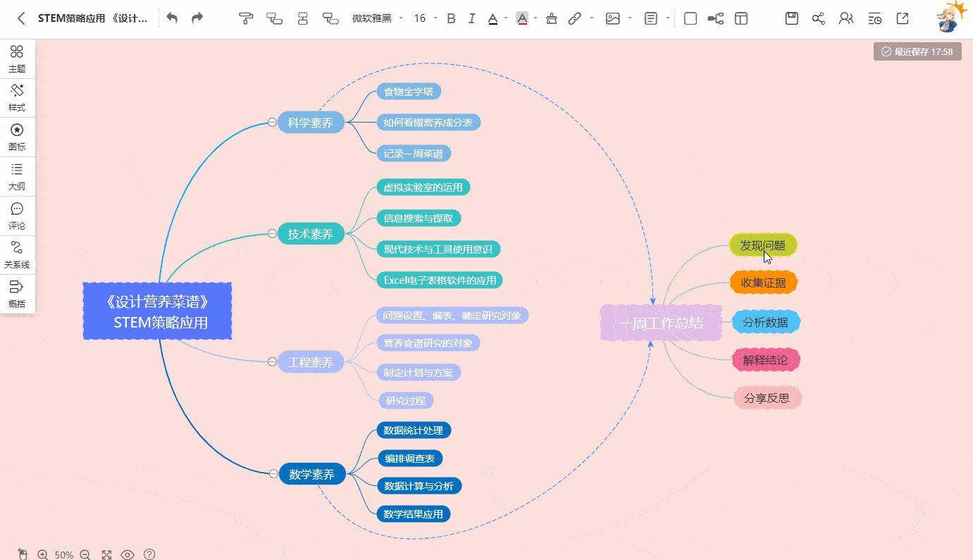
Task: Click the 最近保存 17:58 status badge
Action: point(917,51)
